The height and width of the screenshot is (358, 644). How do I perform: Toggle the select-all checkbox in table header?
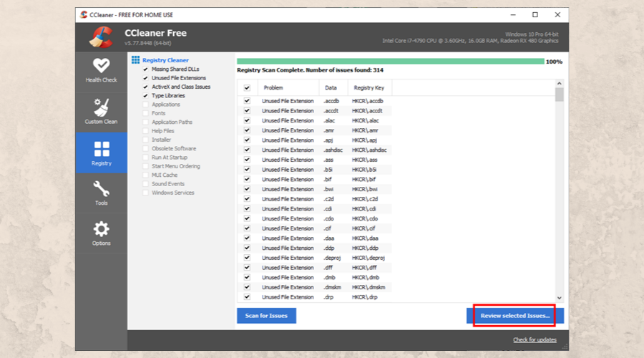pyautogui.click(x=247, y=87)
